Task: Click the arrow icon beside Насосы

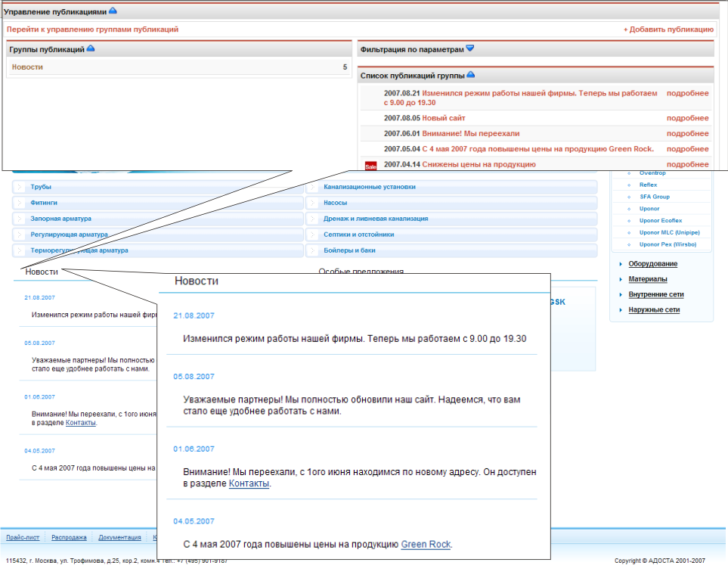Action: 313,203
